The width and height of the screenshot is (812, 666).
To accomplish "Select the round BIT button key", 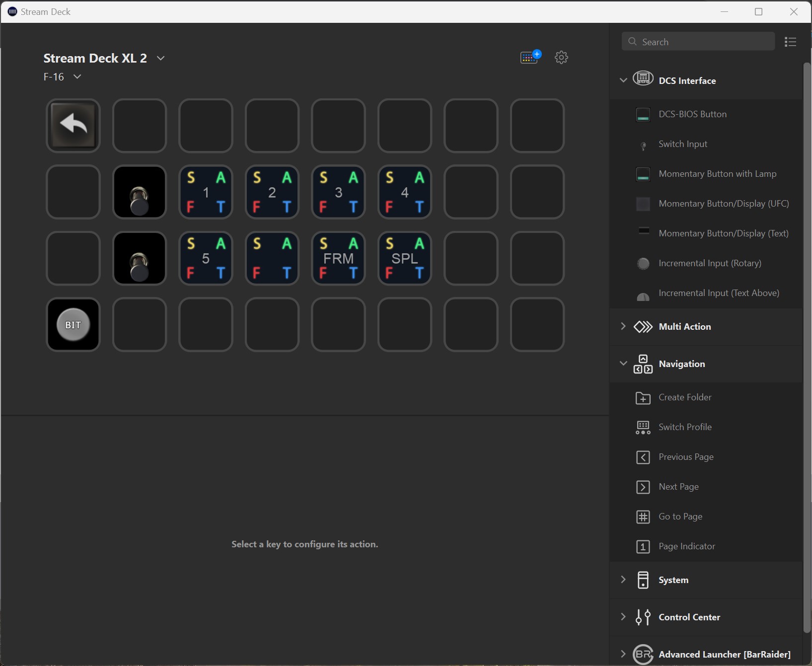I will click(x=73, y=325).
